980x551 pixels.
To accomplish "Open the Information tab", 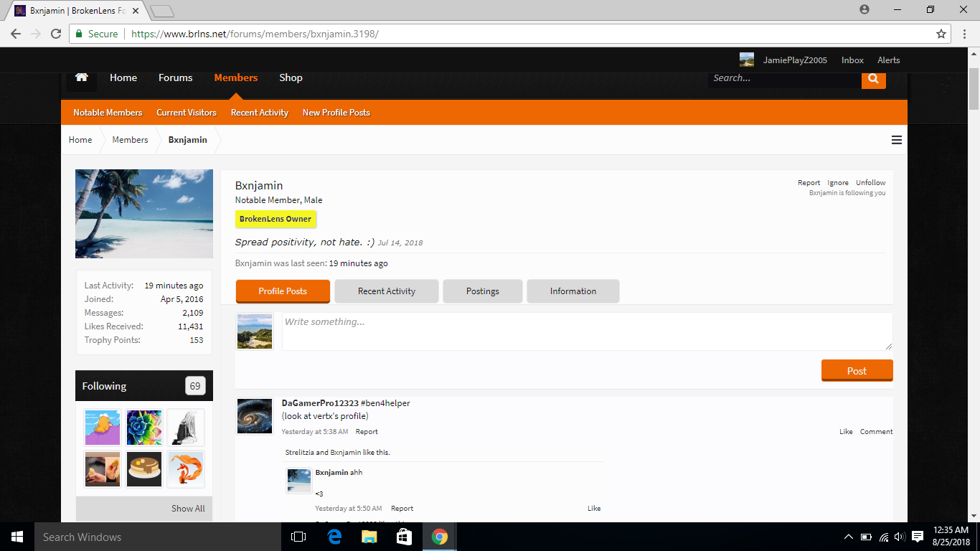I will (573, 291).
